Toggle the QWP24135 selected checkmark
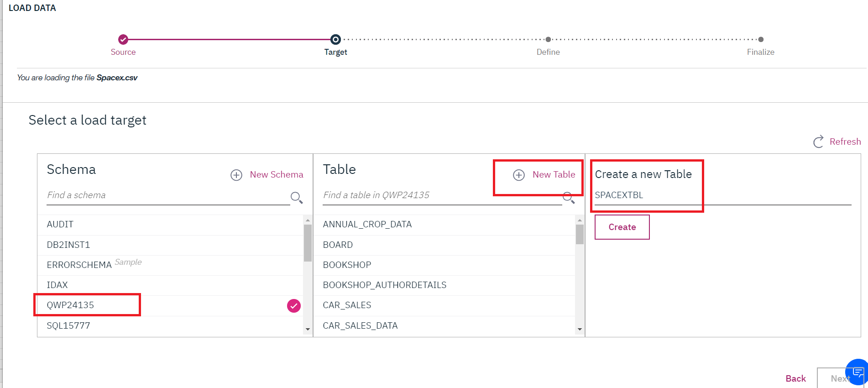 coord(294,306)
